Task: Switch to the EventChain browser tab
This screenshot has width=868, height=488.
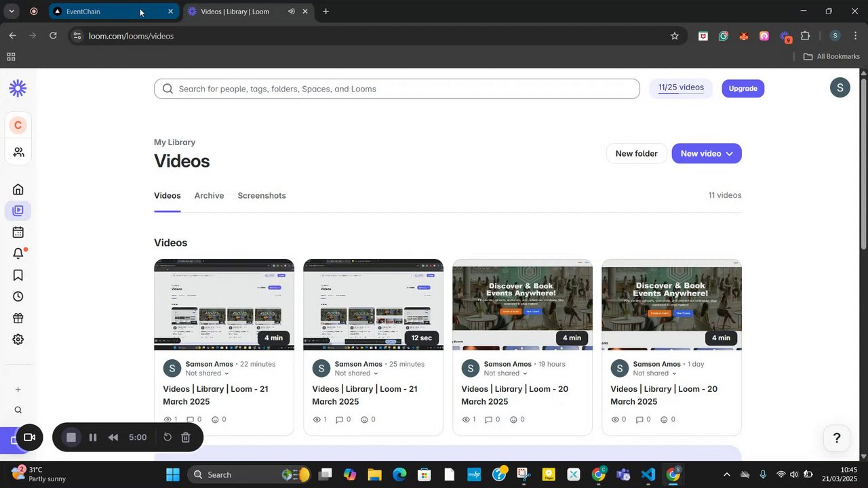Action: 113,12
